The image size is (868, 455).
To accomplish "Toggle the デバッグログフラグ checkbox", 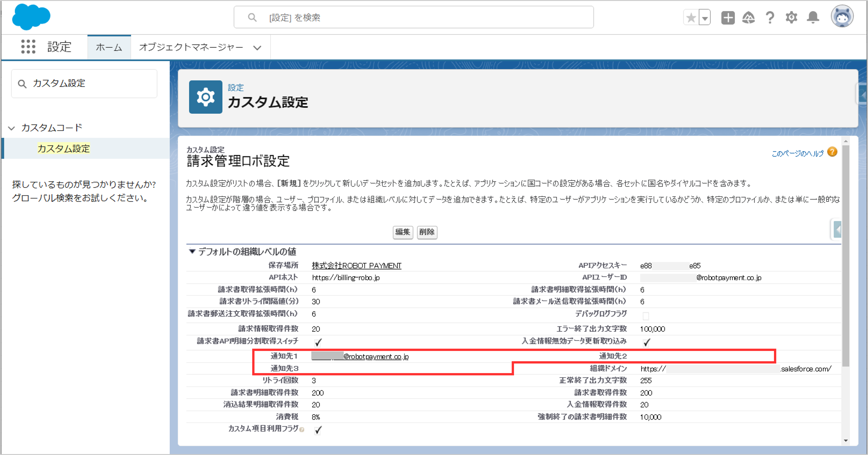I will coord(646,316).
